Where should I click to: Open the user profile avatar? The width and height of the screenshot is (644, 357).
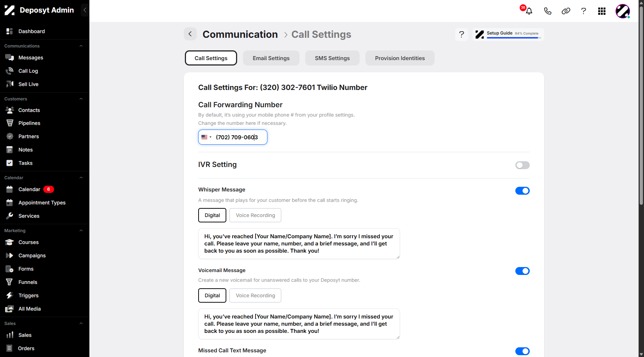click(623, 11)
